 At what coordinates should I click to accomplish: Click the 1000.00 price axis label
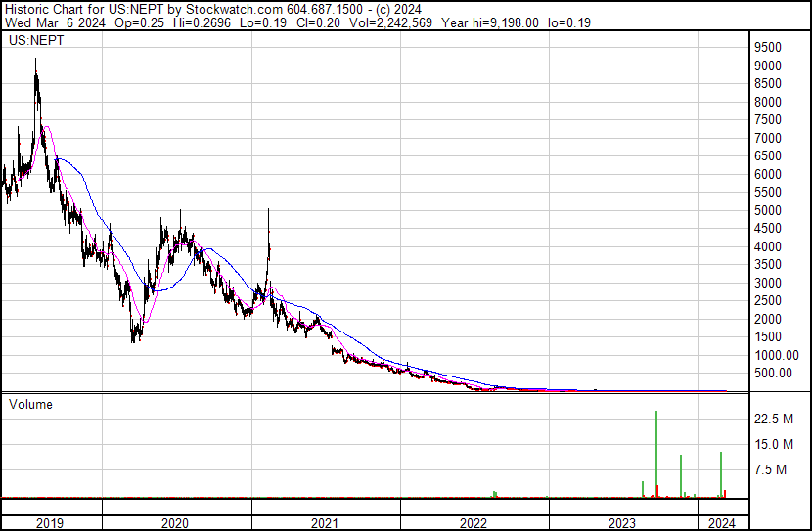pyautogui.click(x=776, y=355)
